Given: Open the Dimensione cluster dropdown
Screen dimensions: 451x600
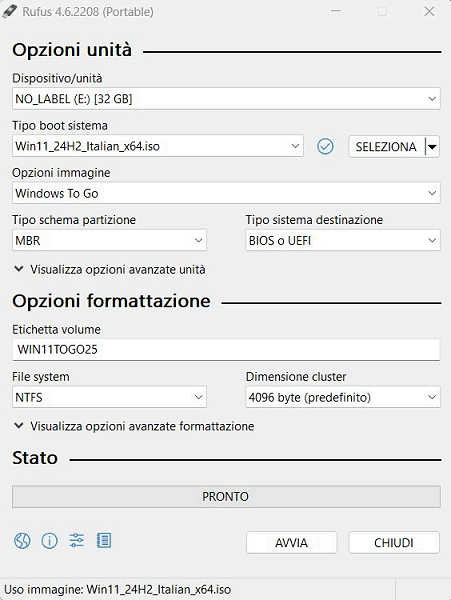Looking at the screenshot, I should [x=343, y=397].
